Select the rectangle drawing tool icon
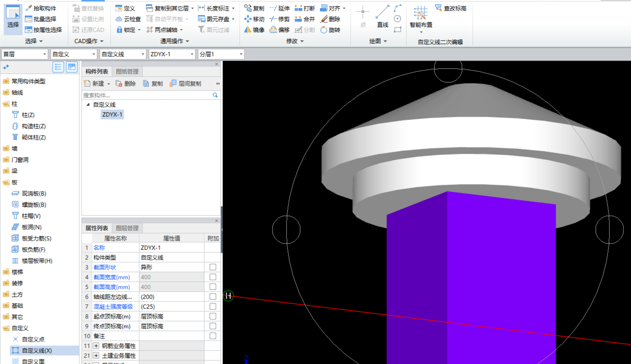The width and height of the screenshot is (631, 364). click(x=397, y=30)
